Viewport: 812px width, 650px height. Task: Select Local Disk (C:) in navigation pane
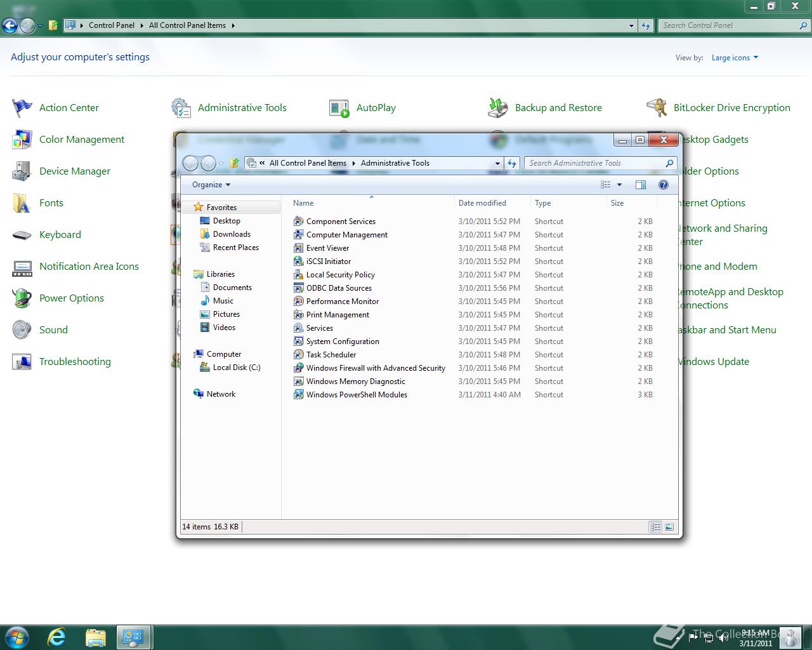[236, 368]
